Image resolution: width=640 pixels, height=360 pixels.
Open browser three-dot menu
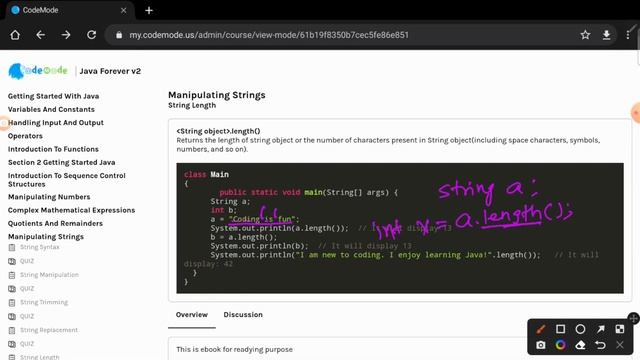pos(628,35)
